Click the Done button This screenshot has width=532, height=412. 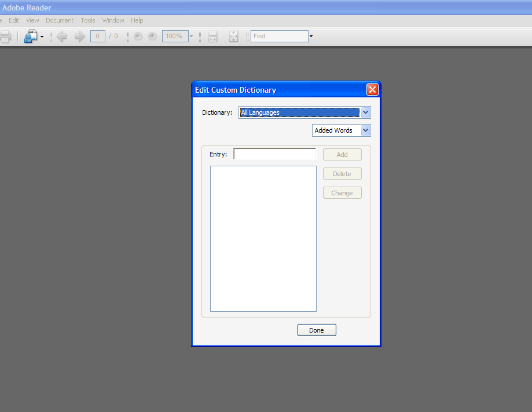(x=317, y=330)
